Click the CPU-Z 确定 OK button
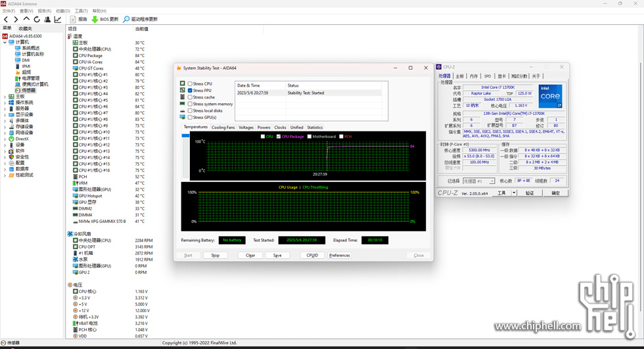This screenshot has height=349, width=644. [555, 193]
